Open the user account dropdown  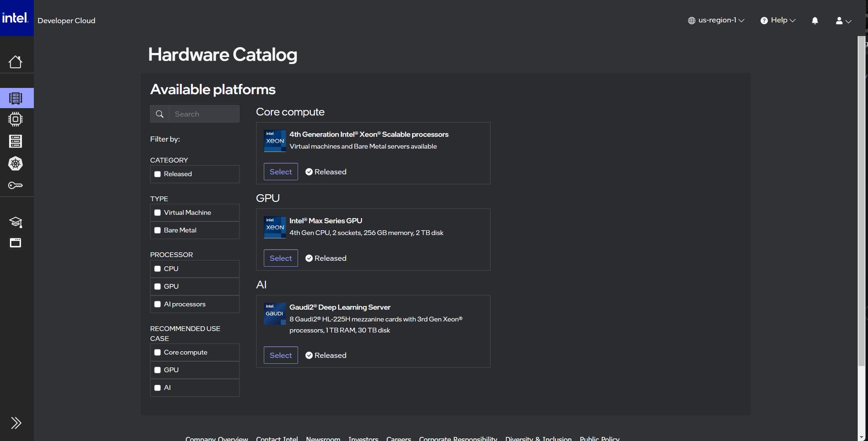pyautogui.click(x=843, y=21)
